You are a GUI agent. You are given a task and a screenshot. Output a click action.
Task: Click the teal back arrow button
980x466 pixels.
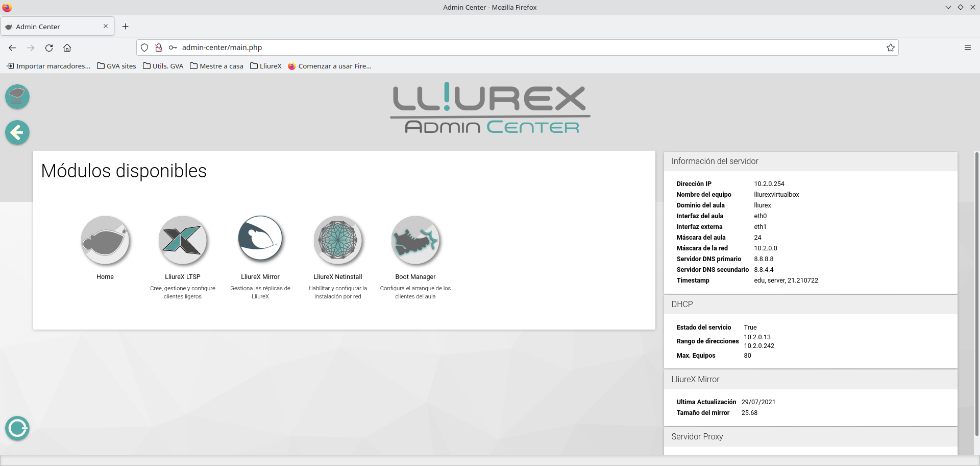tap(17, 133)
